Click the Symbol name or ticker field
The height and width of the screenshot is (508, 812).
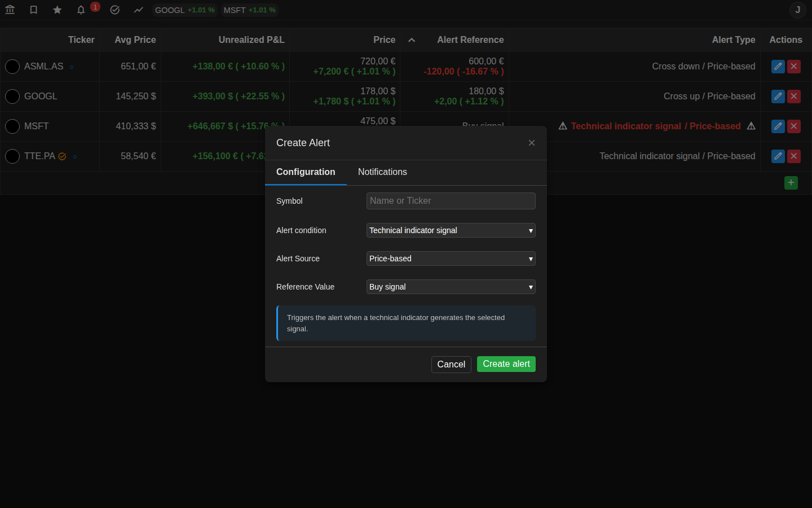coord(451,201)
